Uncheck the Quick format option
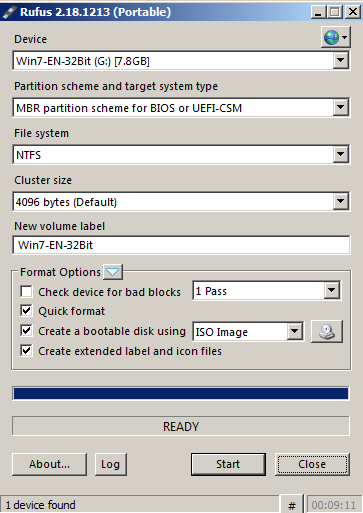 tap(26, 311)
